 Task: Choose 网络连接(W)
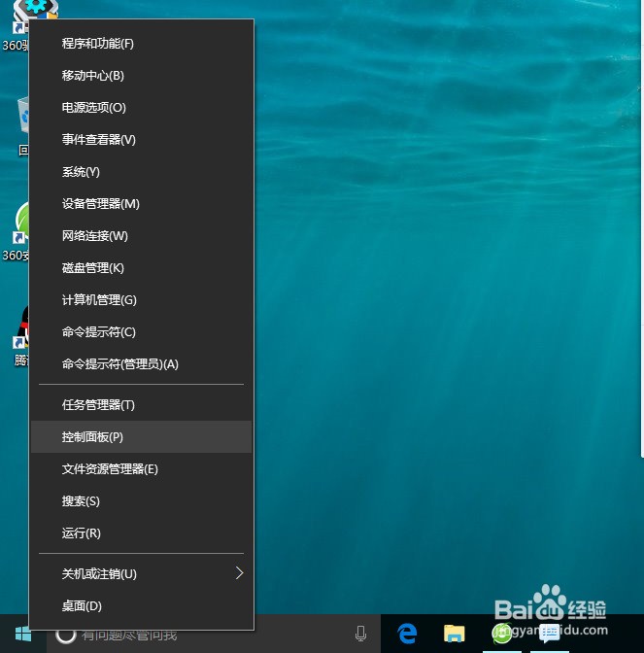[x=141, y=236]
